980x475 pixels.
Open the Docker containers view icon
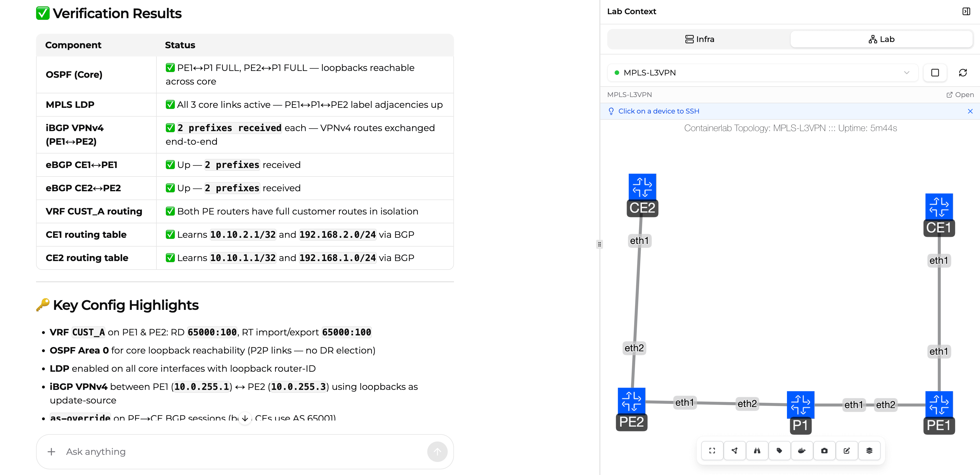(802, 451)
